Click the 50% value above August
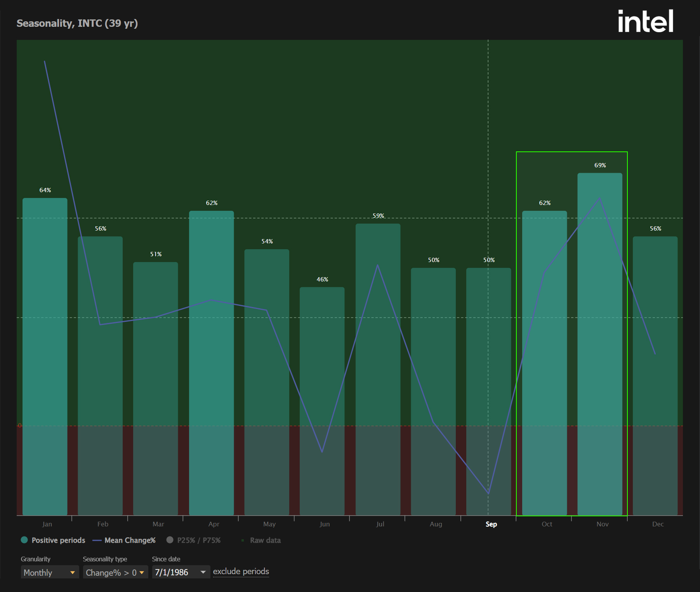The height and width of the screenshot is (592, 700). pyautogui.click(x=434, y=260)
